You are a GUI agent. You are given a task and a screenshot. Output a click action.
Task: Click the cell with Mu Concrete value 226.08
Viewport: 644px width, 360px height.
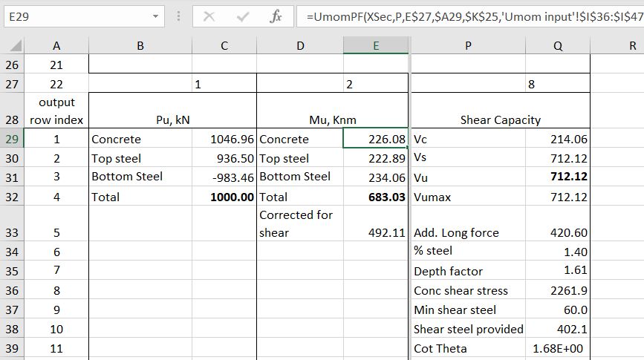point(375,139)
